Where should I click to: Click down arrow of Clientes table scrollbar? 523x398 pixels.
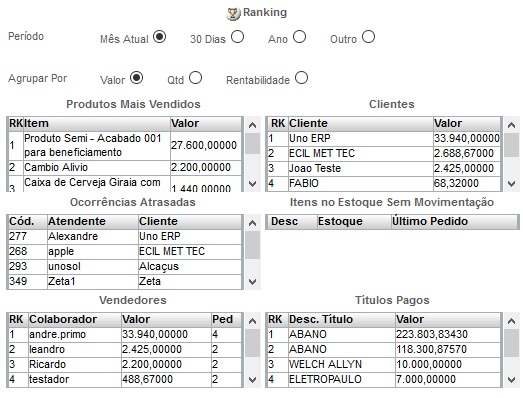click(x=511, y=183)
